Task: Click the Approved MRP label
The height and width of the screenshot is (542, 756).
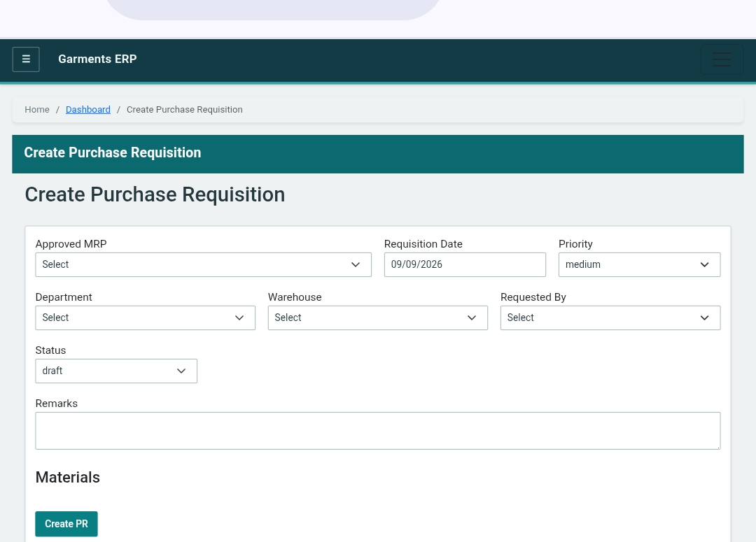Action: [x=71, y=244]
